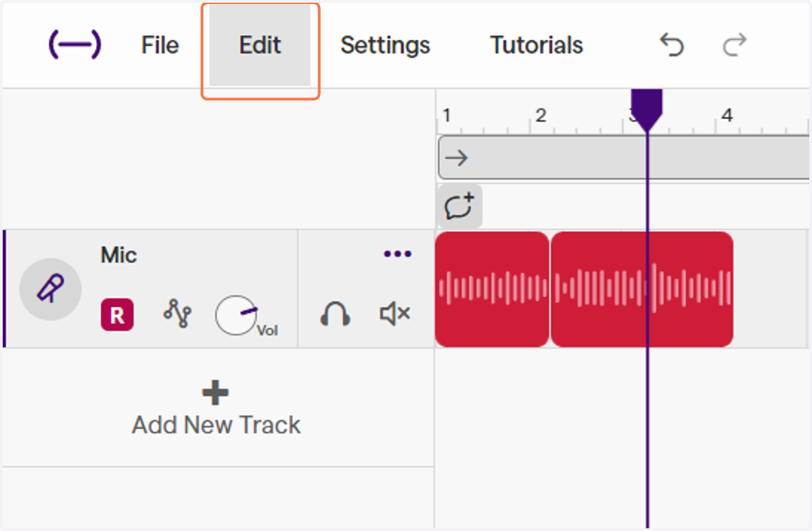Select the first red audio region
The height and width of the screenshot is (531, 812).
[491, 289]
